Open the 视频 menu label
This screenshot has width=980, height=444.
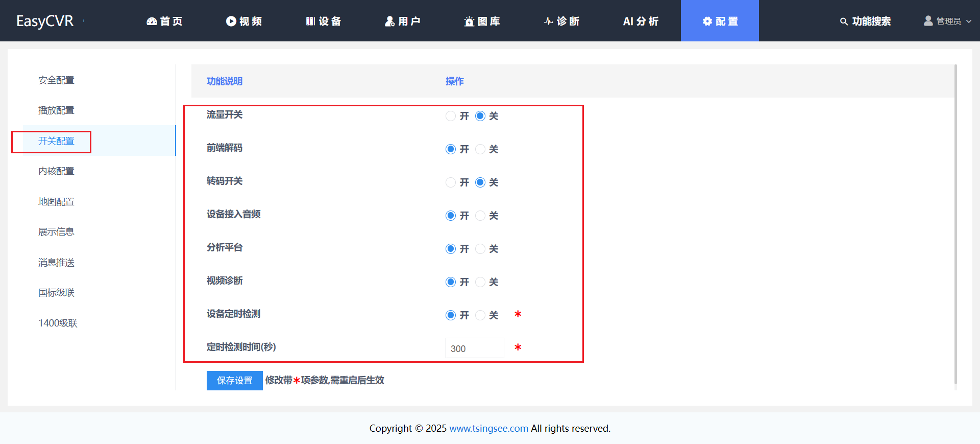[x=251, y=21]
